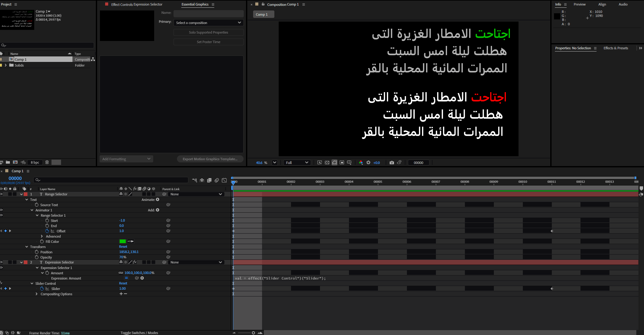This screenshot has width=644, height=335.
Task: Click Reset link beside Transform
Action: [123, 247]
